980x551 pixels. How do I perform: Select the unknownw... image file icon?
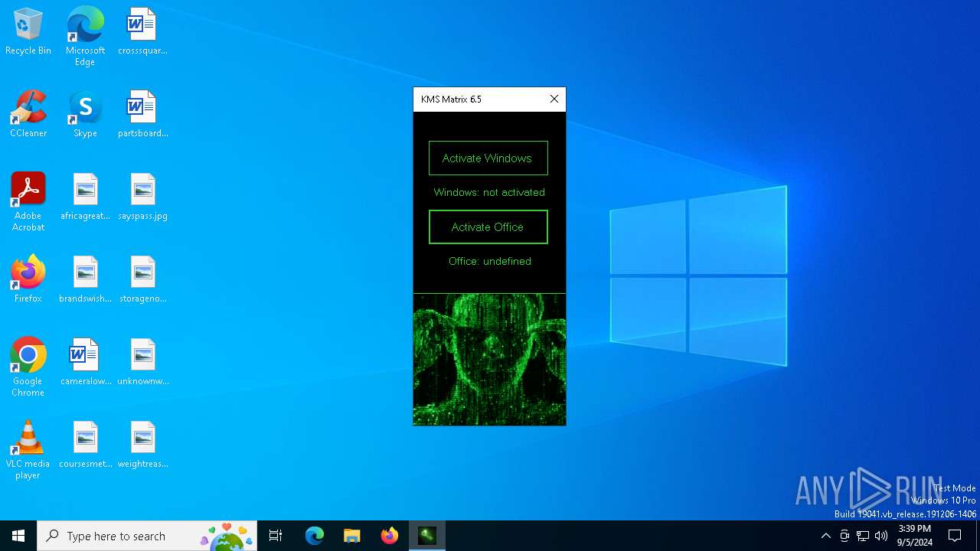tap(142, 363)
